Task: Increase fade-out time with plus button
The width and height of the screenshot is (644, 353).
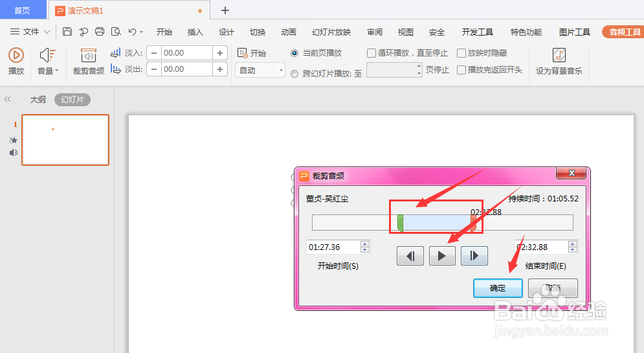Action: (x=220, y=69)
